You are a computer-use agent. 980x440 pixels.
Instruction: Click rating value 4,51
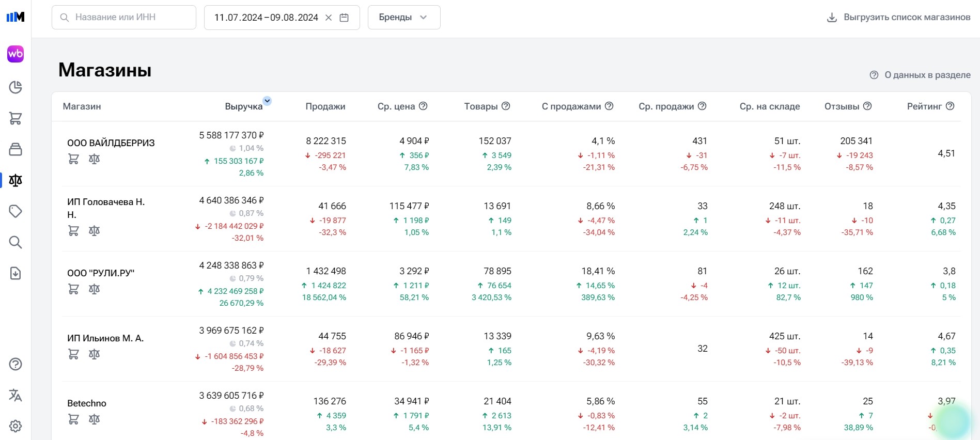[x=946, y=153]
